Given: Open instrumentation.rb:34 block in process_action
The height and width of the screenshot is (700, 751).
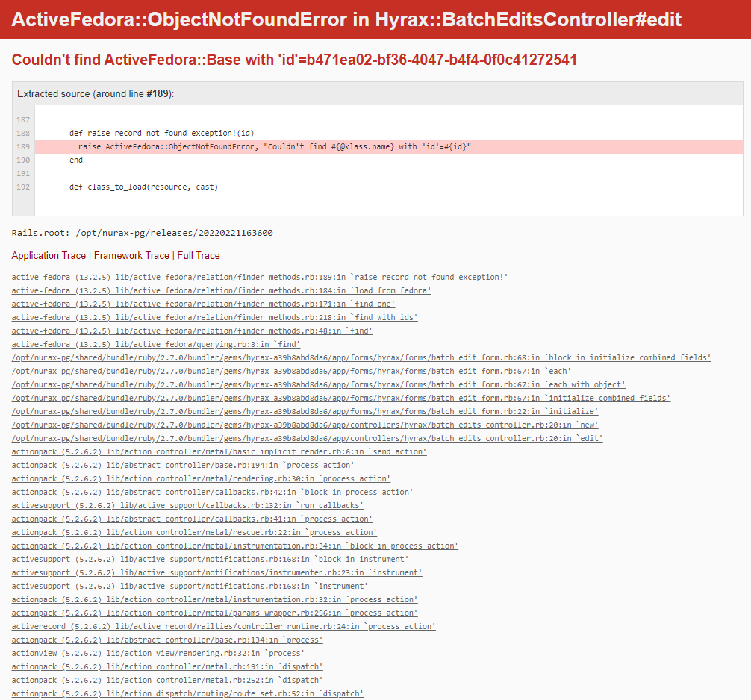Looking at the screenshot, I should [234, 546].
